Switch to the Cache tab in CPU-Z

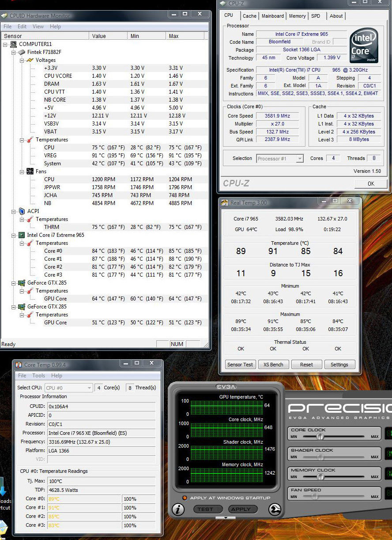tap(249, 16)
